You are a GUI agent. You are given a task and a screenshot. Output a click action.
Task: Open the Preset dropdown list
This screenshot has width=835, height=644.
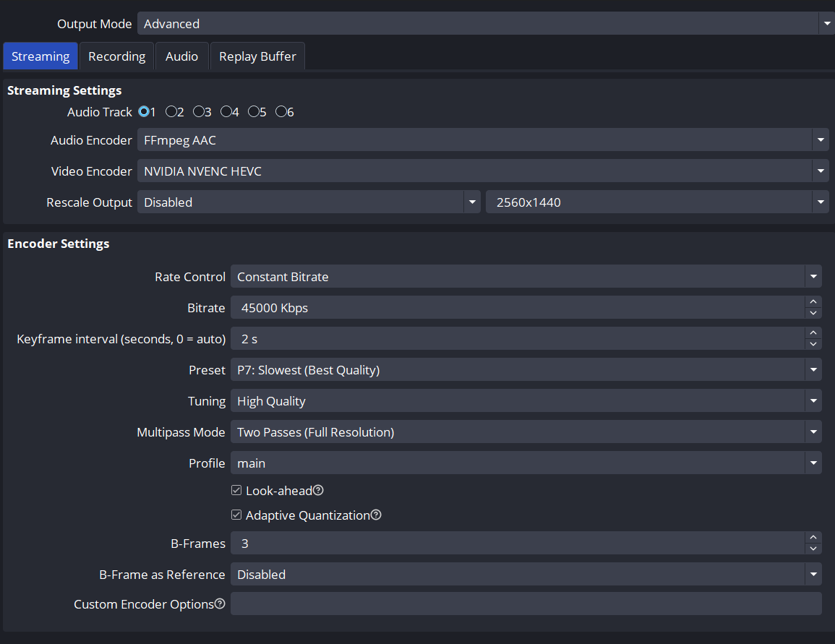pyautogui.click(x=814, y=370)
